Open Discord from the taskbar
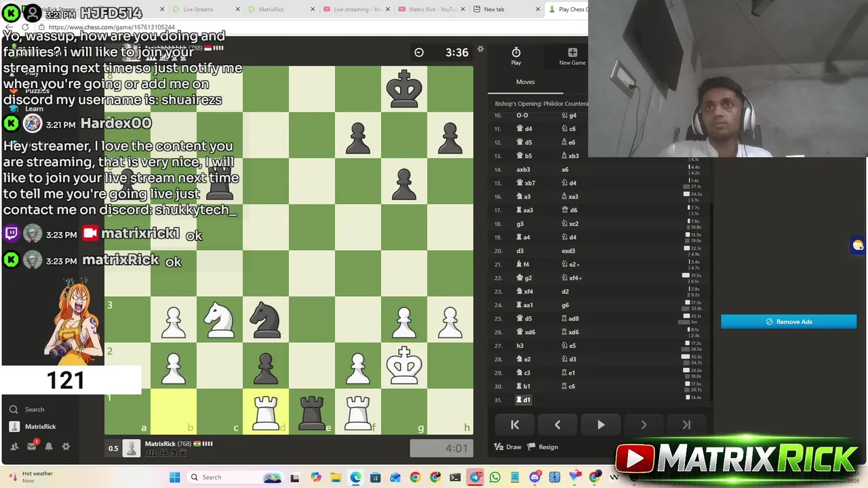868x488 pixels. 535,477
